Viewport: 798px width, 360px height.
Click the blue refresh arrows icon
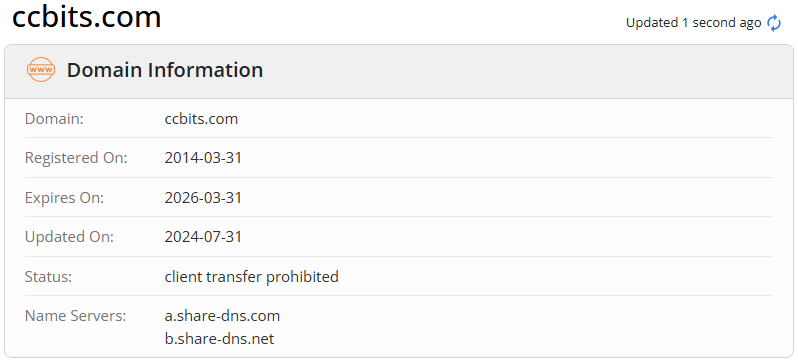point(774,23)
